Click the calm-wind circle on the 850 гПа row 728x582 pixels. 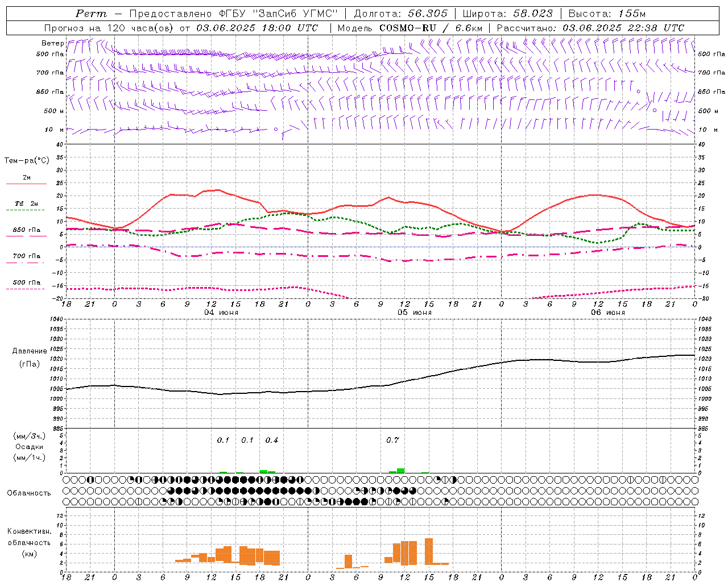638,92
